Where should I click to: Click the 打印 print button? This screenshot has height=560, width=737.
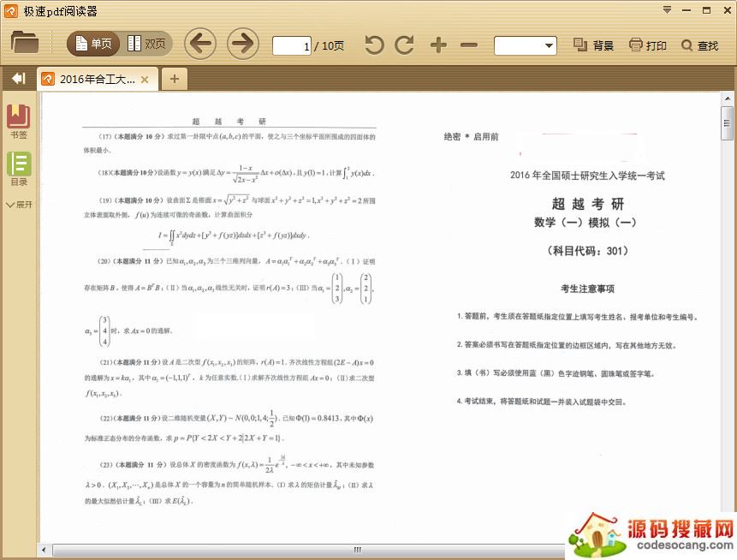(x=647, y=45)
